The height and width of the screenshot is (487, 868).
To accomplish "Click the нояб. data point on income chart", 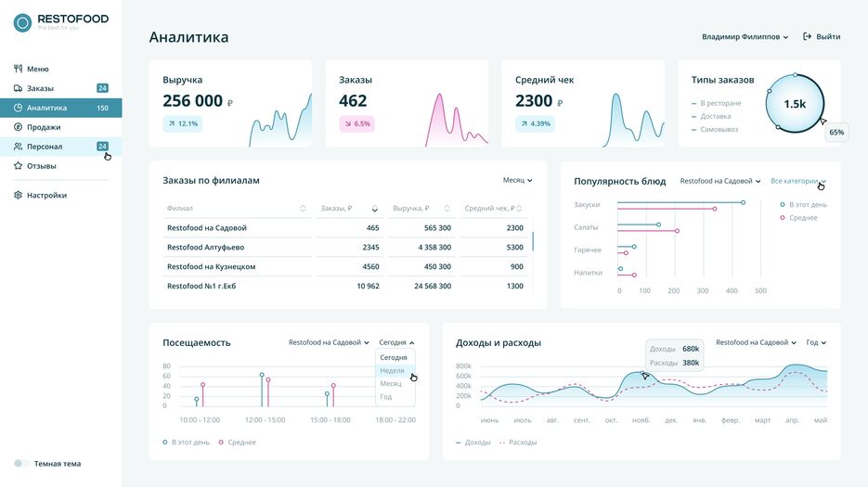I will pos(643,373).
